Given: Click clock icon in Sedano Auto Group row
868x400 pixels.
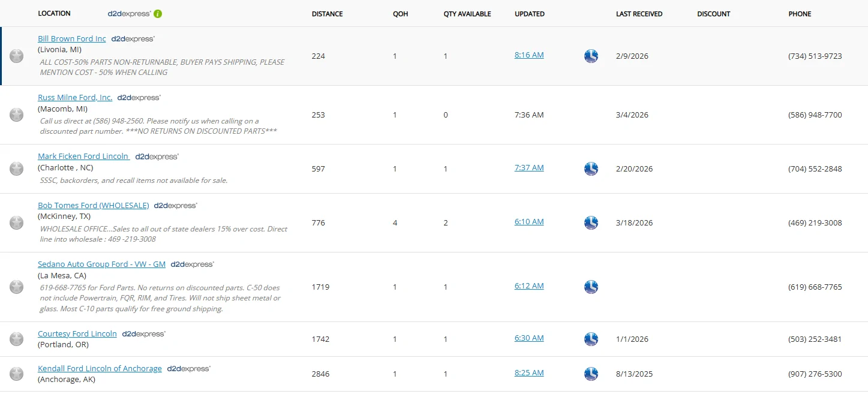Looking at the screenshot, I should pos(591,287).
